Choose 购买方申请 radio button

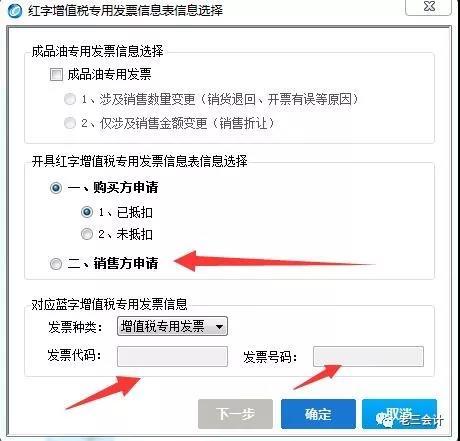point(56,188)
